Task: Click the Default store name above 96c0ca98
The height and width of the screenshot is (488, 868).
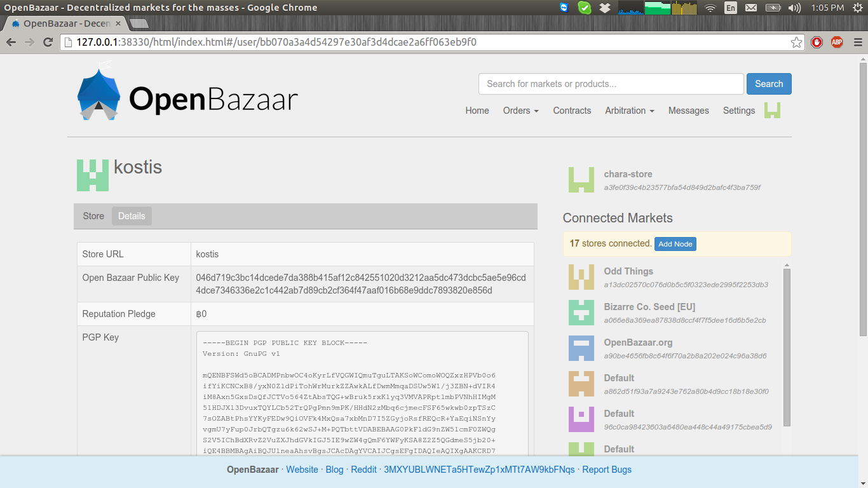Action: (619, 414)
